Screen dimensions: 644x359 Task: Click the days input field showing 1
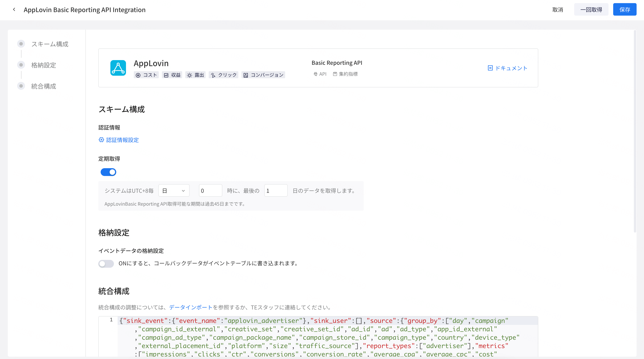click(x=276, y=191)
